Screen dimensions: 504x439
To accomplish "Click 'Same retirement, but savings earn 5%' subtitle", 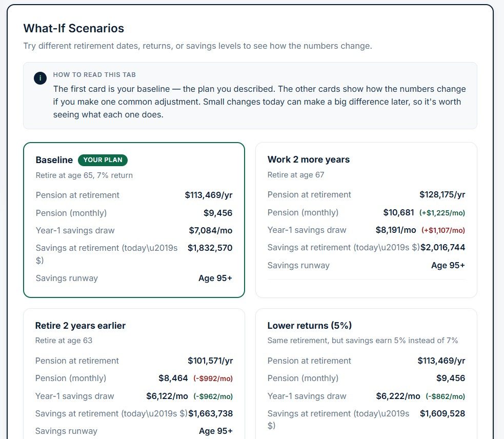I will [x=362, y=340].
